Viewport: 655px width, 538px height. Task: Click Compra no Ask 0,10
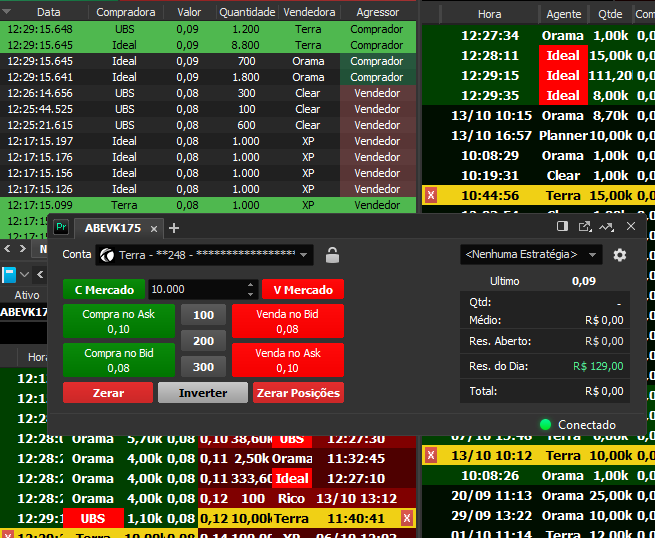(119, 321)
